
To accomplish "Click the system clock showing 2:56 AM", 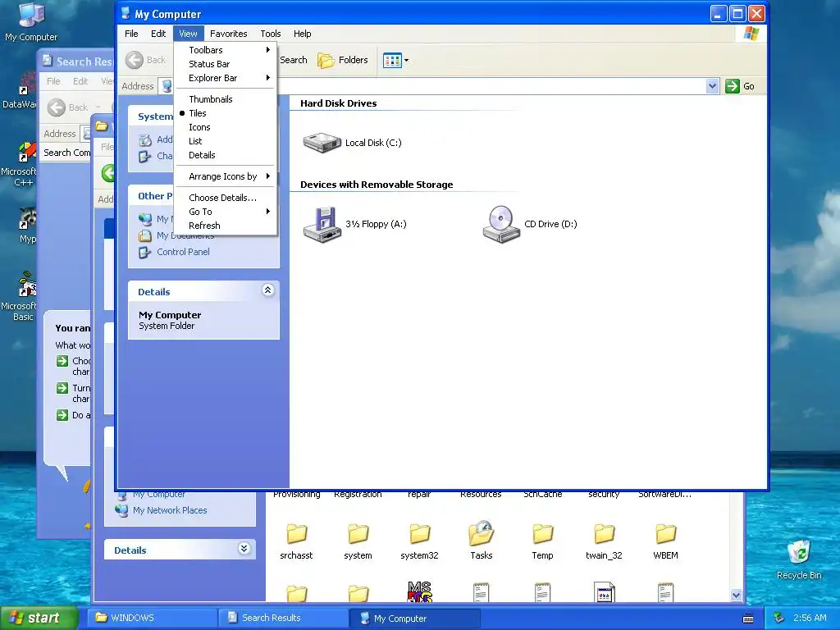I will (810, 618).
